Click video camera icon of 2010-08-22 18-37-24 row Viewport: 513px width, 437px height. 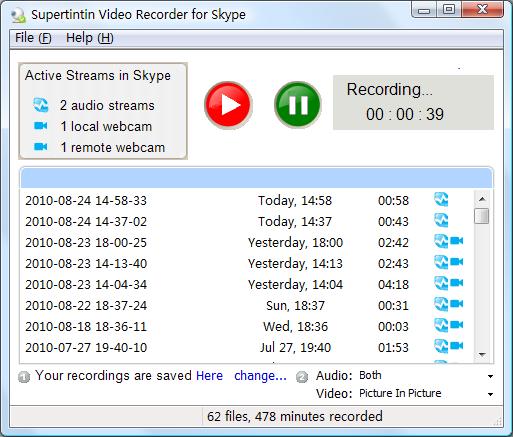(x=457, y=304)
